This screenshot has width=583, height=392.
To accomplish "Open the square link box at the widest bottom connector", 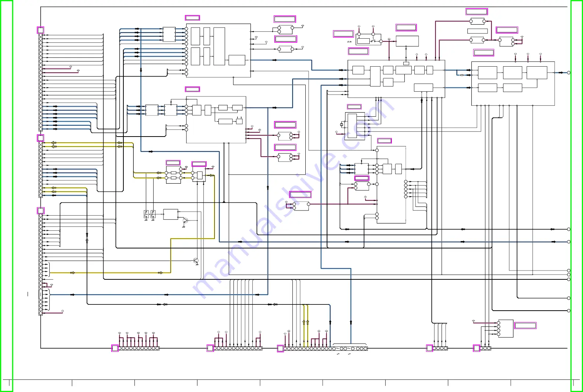I will 280,349.
